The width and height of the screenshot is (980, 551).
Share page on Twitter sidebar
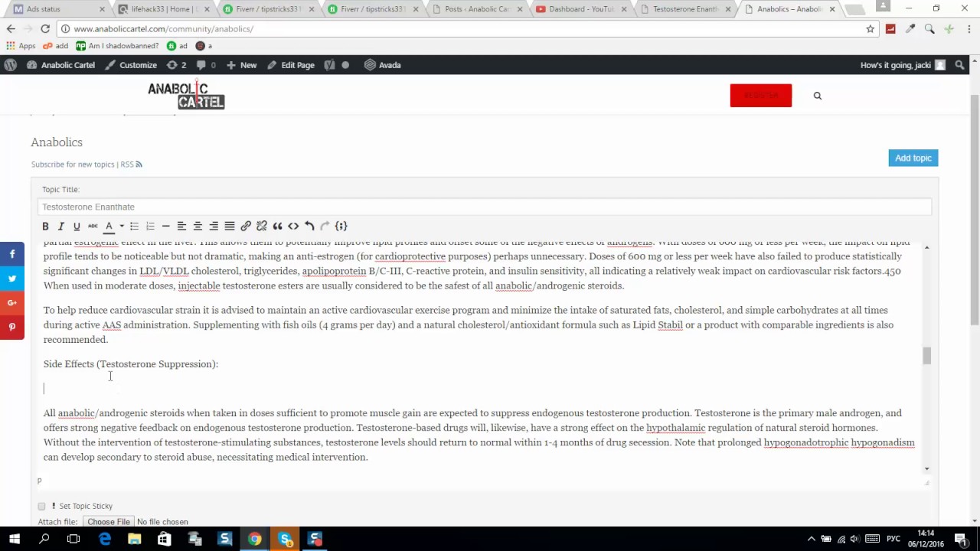point(12,279)
